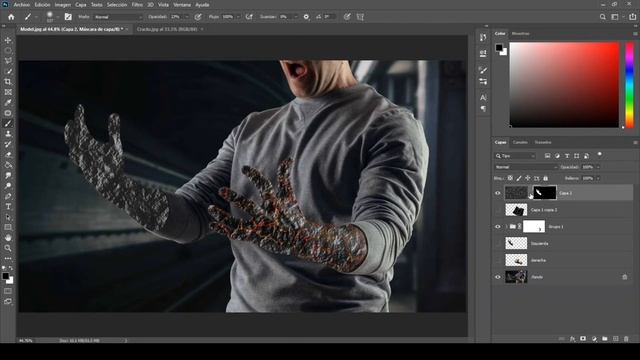Open the Filtro menu
The image size is (640, 360).
(137, 5)
